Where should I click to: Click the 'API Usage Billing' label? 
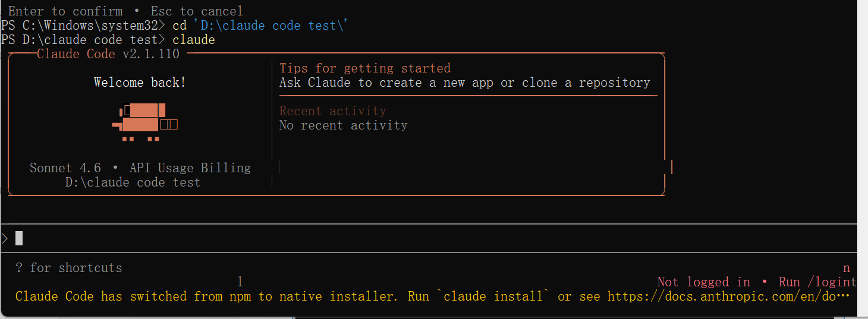click(190, 168)
